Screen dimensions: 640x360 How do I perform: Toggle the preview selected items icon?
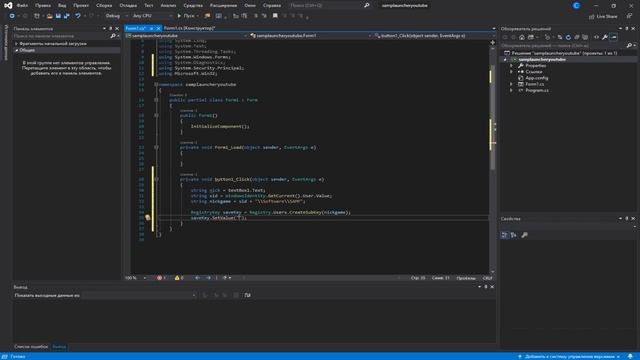point(613,37)
